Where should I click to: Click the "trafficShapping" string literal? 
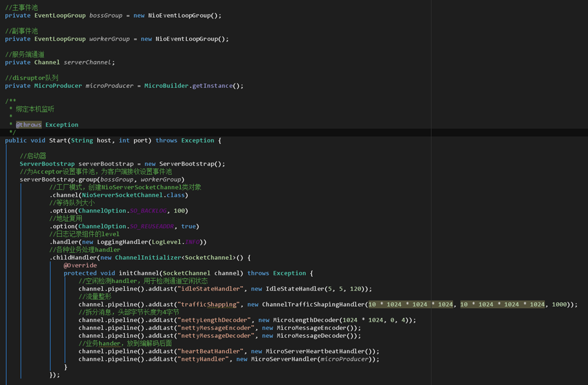click(x=208, y=305)
